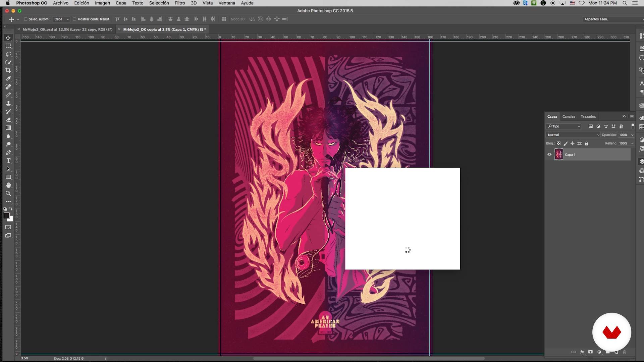Add a layer mask

click(590, 352)
